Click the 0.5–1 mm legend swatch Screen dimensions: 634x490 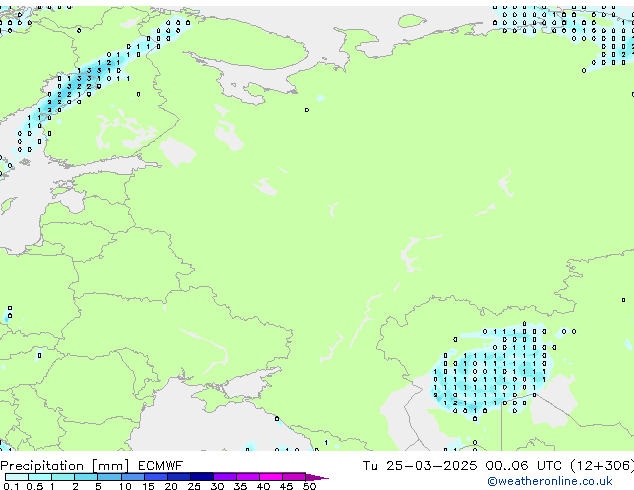tap(40, 477)
